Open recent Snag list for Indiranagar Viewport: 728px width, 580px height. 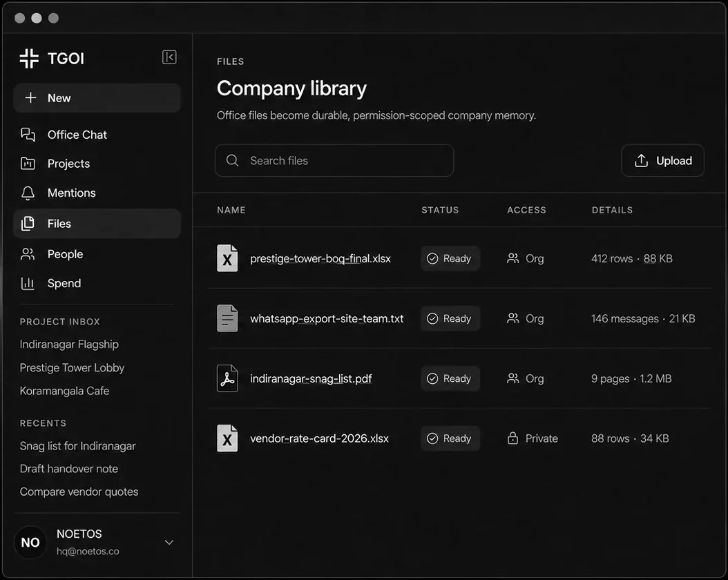pyautogui.click(x=77, y=446)
